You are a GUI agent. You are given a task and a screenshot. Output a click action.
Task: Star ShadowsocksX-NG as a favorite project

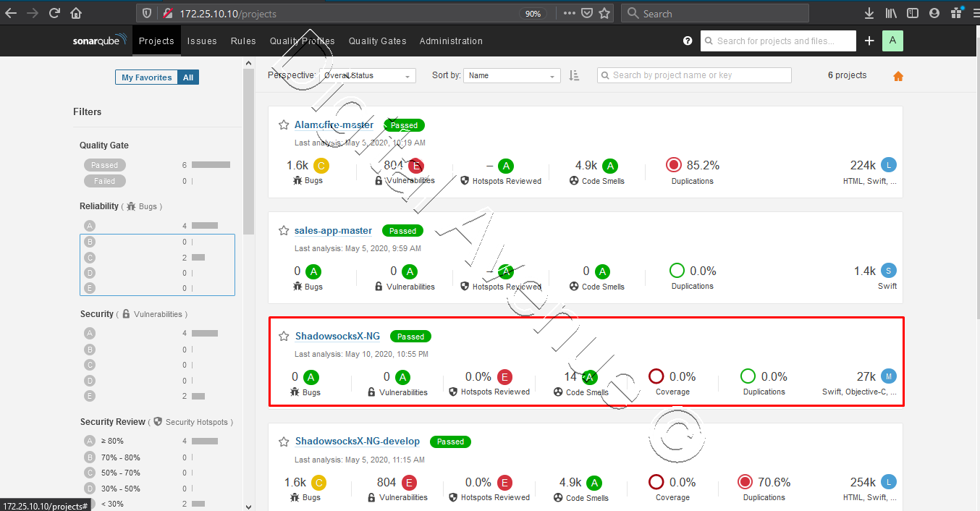[x=283, y=336]
